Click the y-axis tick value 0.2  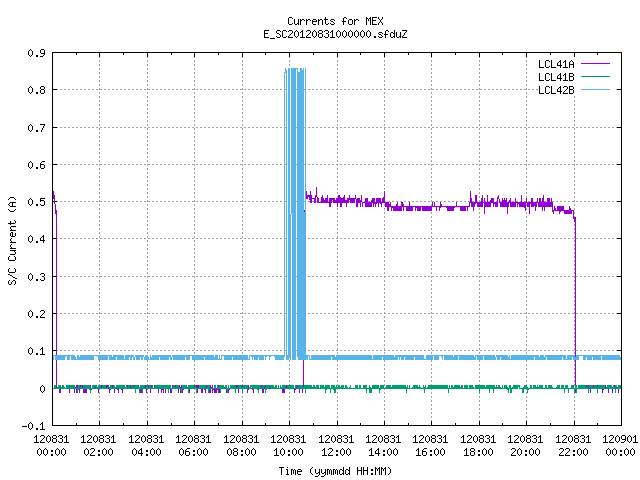click(36, 314)
